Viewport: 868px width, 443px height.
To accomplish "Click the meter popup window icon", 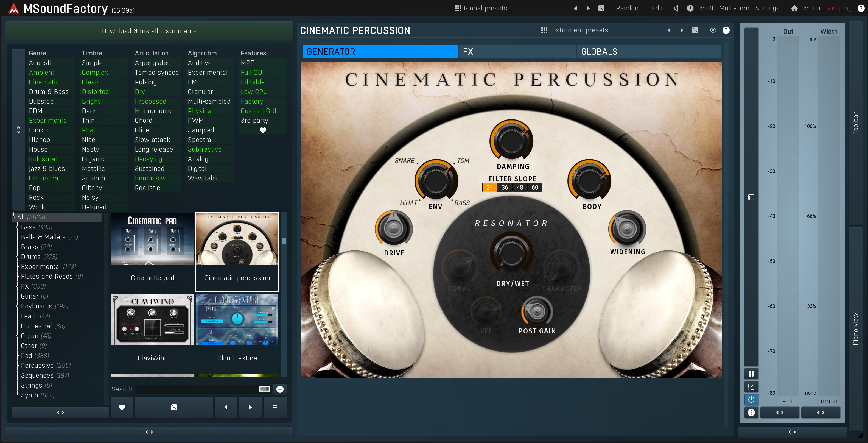I will (751, 387).
